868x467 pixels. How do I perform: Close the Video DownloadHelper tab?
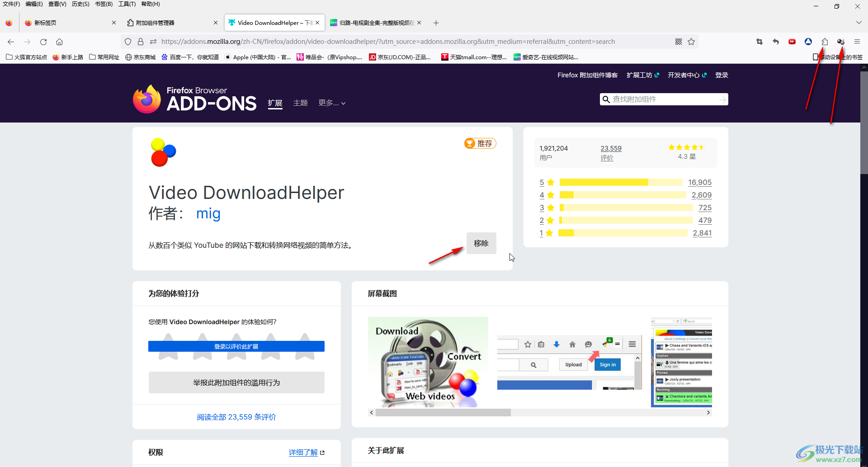[317, 23]
